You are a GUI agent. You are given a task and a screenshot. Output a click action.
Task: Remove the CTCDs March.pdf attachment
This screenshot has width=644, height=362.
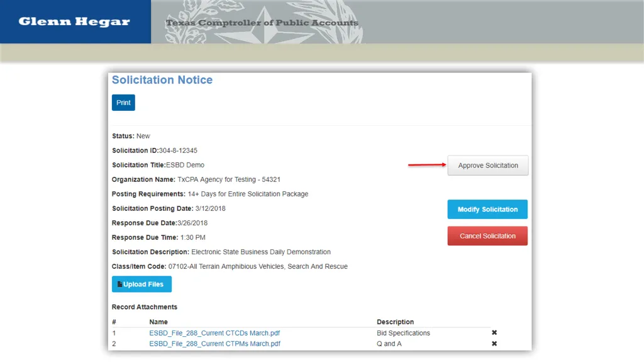[494, 332]
